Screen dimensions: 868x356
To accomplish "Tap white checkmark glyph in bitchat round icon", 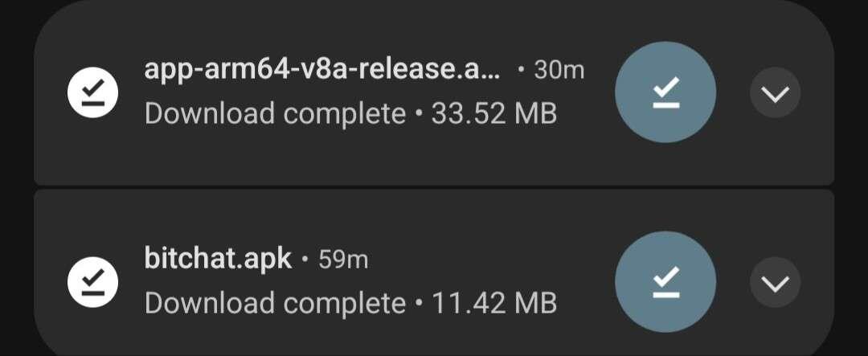I will click(665, 282).
